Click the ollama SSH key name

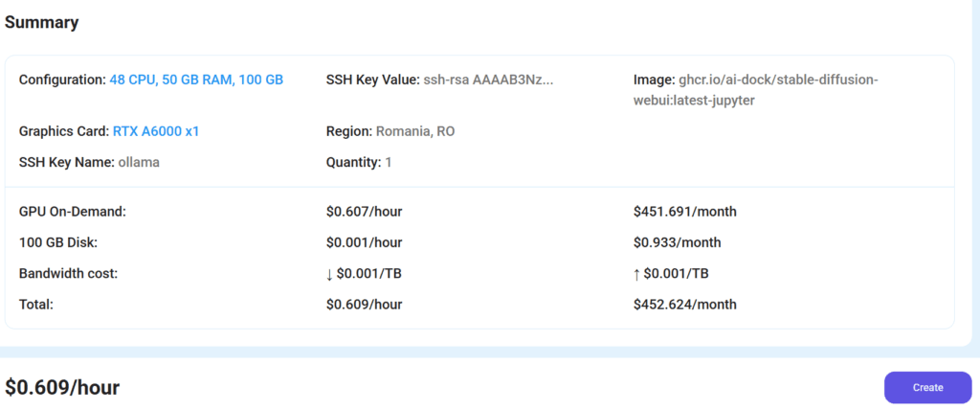[139, 162]
